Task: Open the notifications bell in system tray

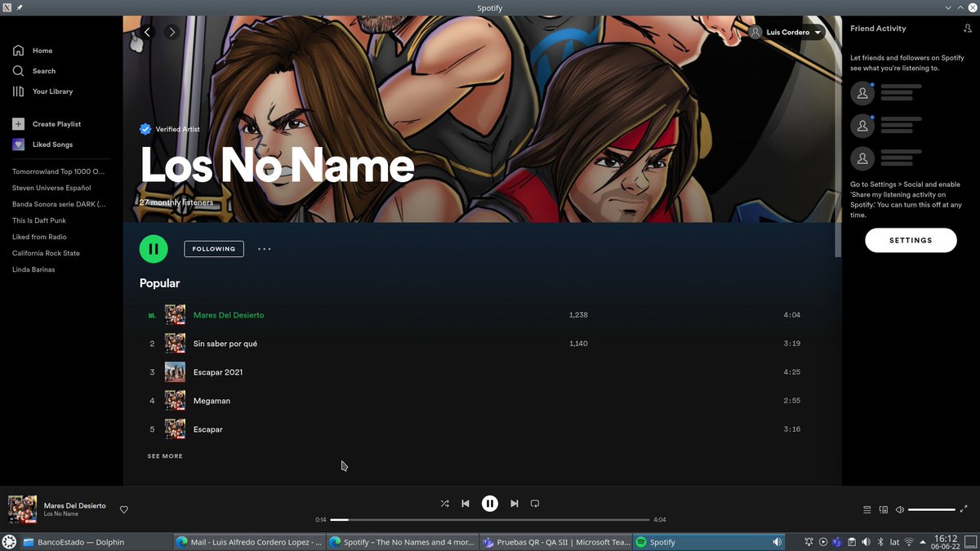Action: (x=808, y=542)
